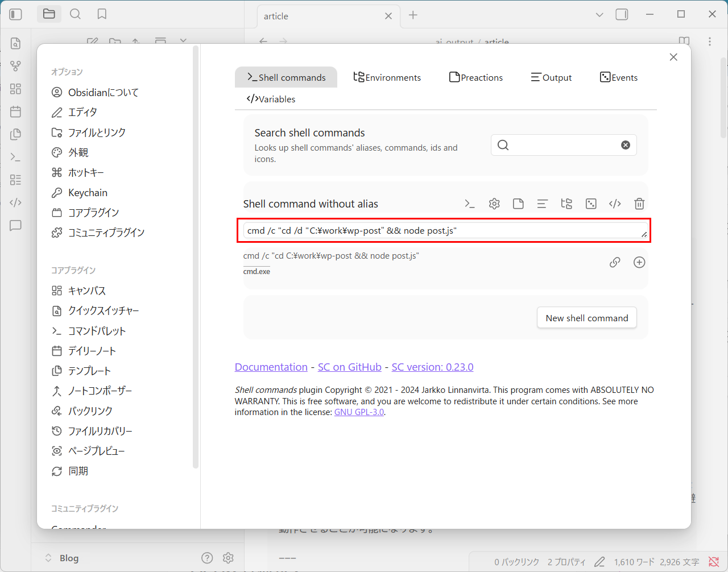Image resolution: width=728 pixels, height=572 pixels.
Task: Click the Events dice icon in command row
Action: click(x=591, y=204)
